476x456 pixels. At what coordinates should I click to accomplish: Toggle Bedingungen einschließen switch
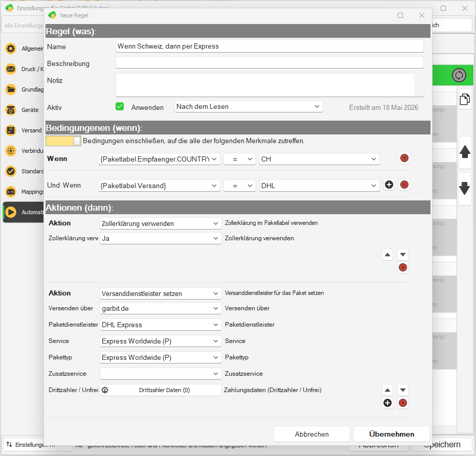tap(63, 141)
